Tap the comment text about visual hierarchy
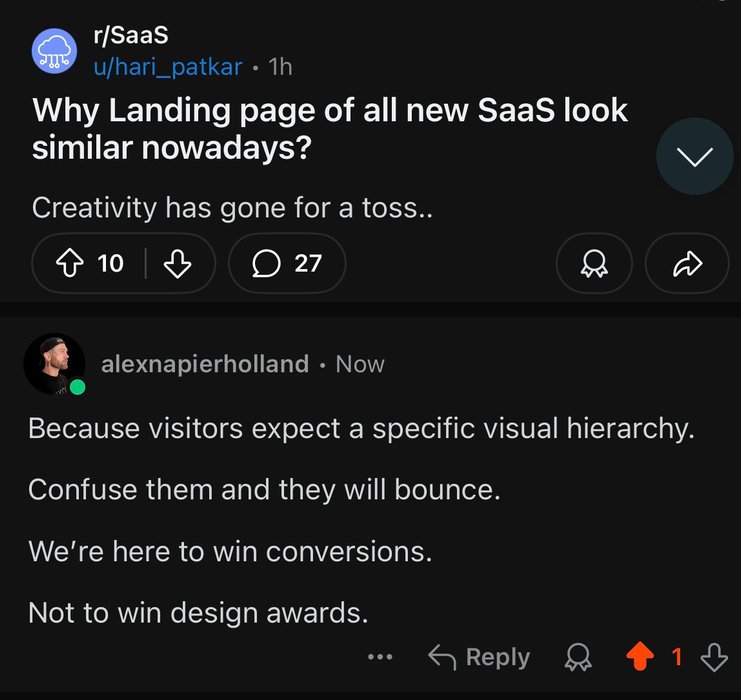This screenshot has width=741, height=700. pyautogui.click(x=360, y=429)
